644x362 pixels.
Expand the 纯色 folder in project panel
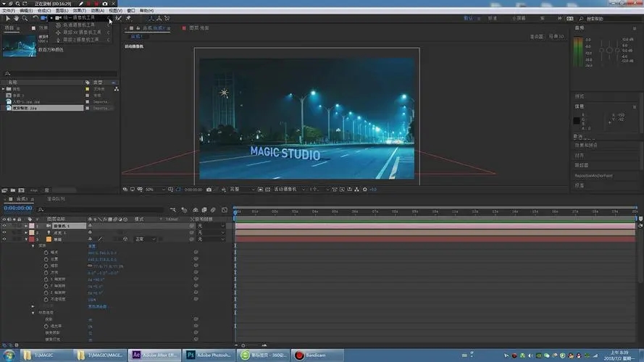click(4, 88)
